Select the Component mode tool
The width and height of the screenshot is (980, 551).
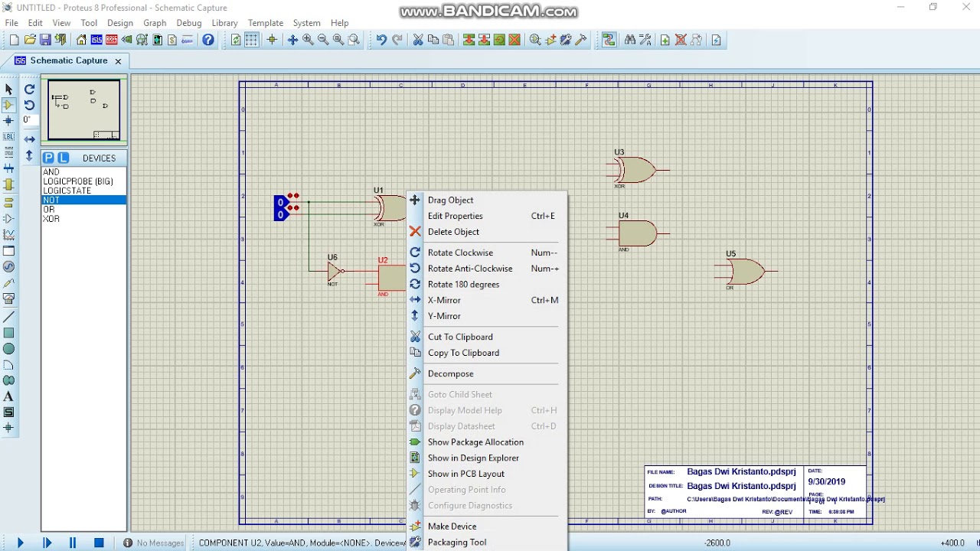pos(8,105)
